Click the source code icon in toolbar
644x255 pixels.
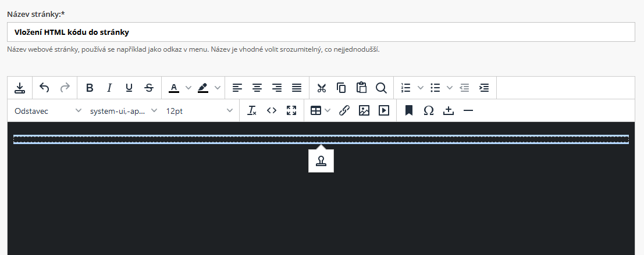[x=271, y=110]
